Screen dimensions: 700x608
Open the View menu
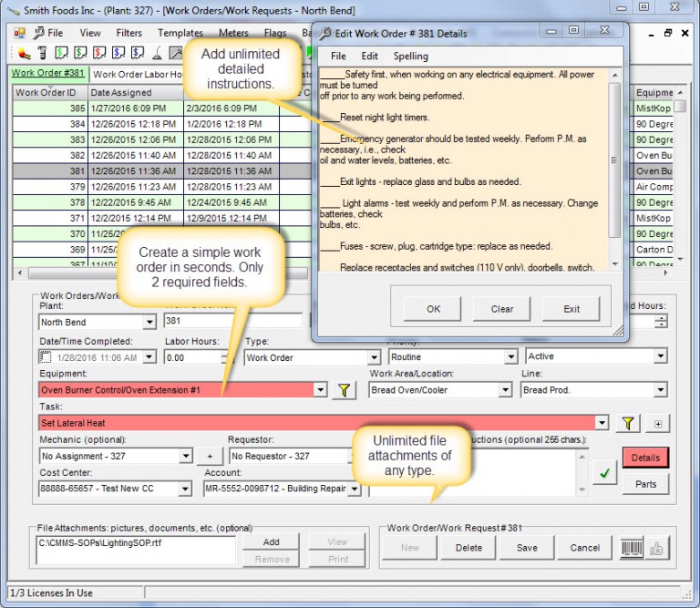click(90, 33)
